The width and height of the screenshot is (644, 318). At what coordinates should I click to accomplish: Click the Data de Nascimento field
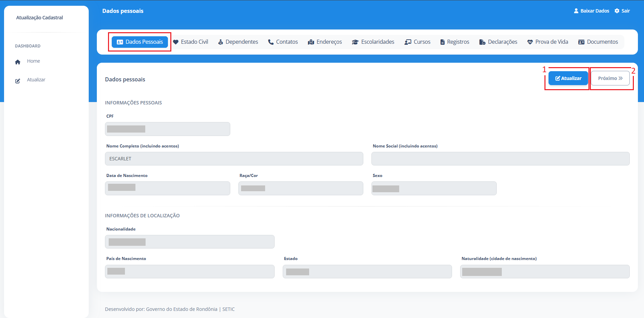click(168, 188)
